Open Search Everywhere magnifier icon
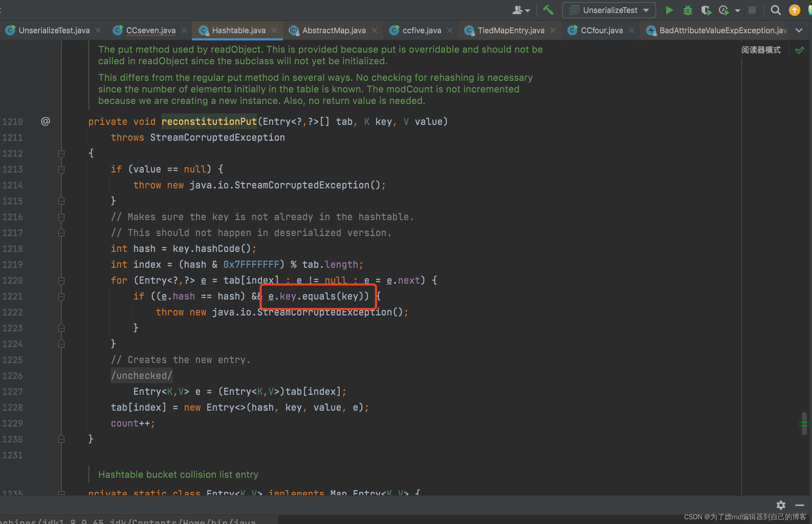Screen dimensions: 812x524 (776, 10)
